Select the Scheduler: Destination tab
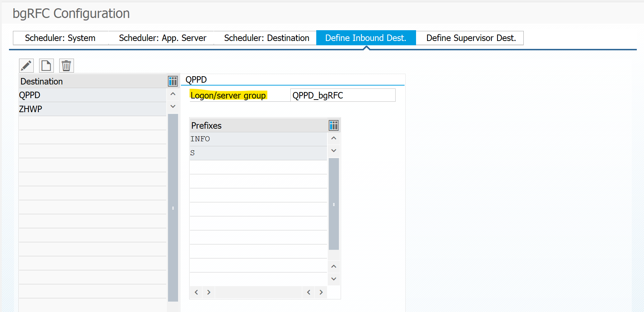 [266, 38]
